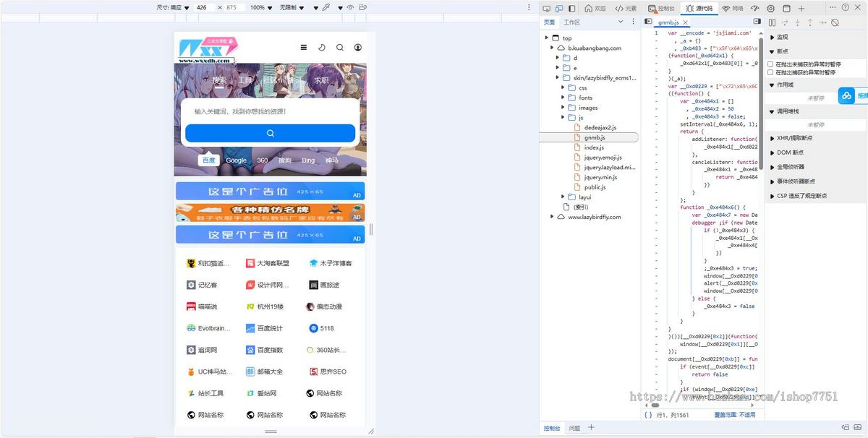The image size is (868, 438).
Task: Open the navigator pane three-dot menu
Action: (x=633, y=22)
